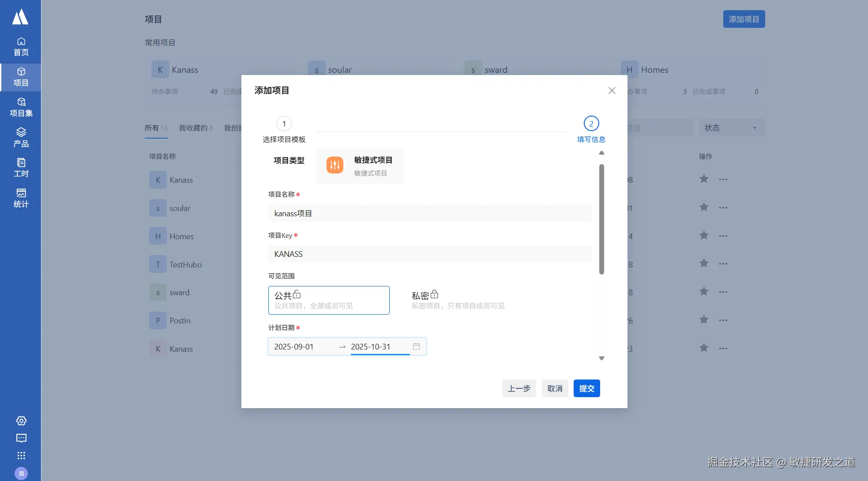This screenshot has height=481, width=868.
Task: Click the 上一步 previous step button
Action: coord(519,388)
